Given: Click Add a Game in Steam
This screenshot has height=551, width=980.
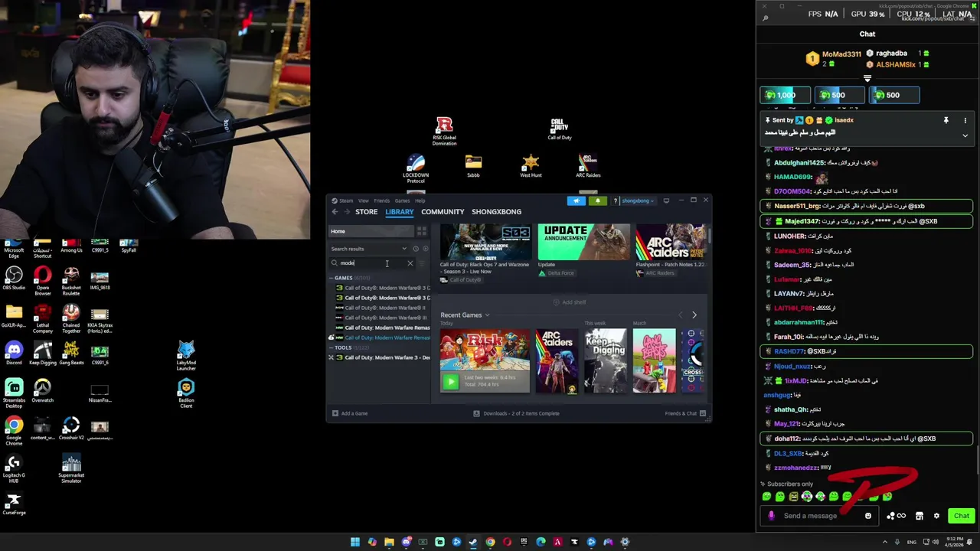Looking at the screenshot, I should (350, 413).
